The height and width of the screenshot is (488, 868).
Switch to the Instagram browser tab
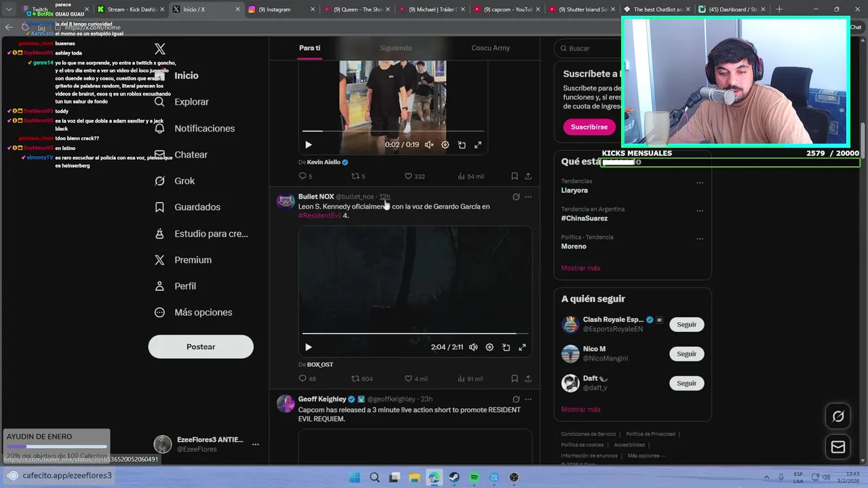point(279,9)
